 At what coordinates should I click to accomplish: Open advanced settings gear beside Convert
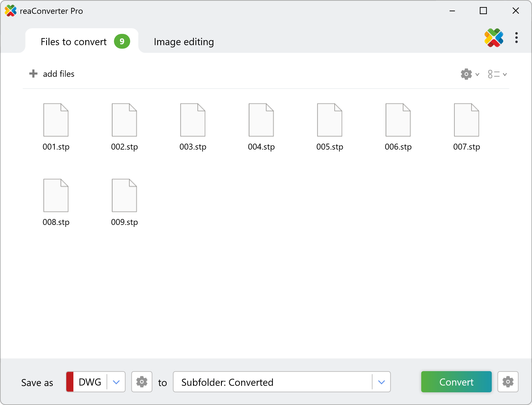[508, 382]
